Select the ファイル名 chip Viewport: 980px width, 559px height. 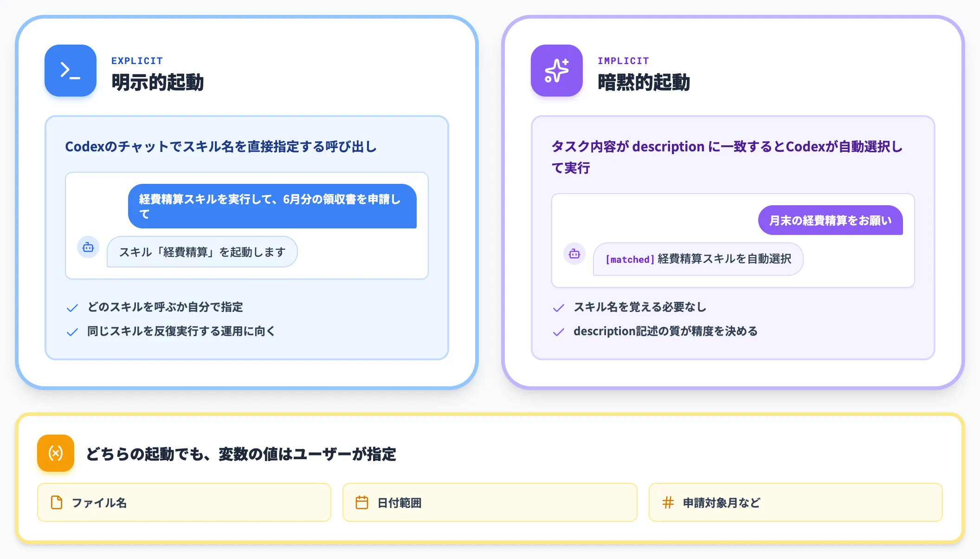coord(184,502)
